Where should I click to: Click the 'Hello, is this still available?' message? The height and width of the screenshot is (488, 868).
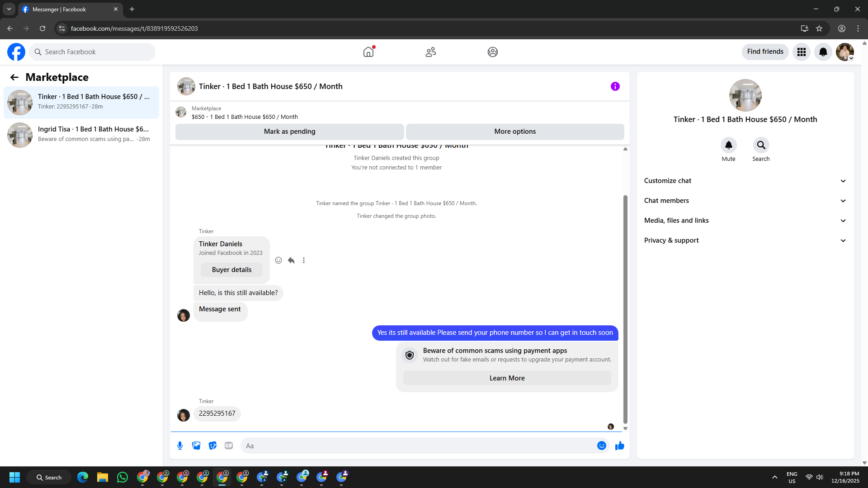click(x=238, y=293)
